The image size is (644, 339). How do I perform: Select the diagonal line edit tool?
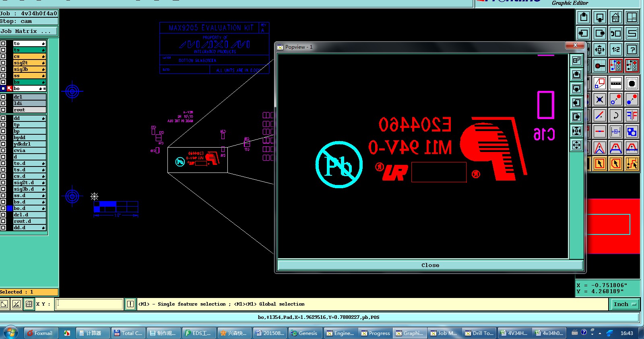[x=600, y=115]
